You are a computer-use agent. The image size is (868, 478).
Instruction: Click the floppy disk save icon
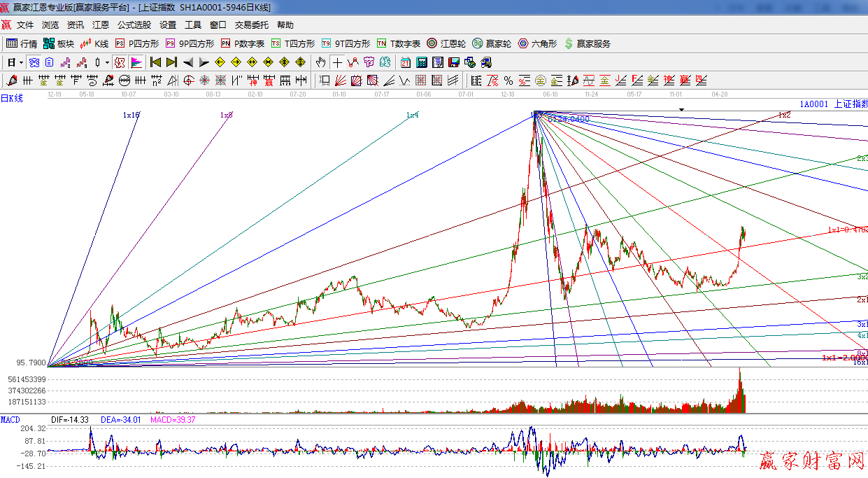tap(454, 62)
